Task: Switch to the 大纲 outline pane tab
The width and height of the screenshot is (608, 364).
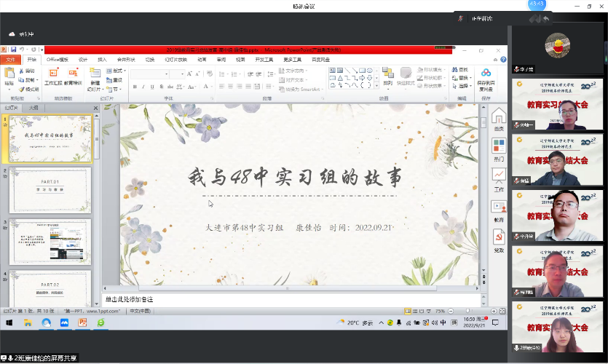Action: [34, 108]
